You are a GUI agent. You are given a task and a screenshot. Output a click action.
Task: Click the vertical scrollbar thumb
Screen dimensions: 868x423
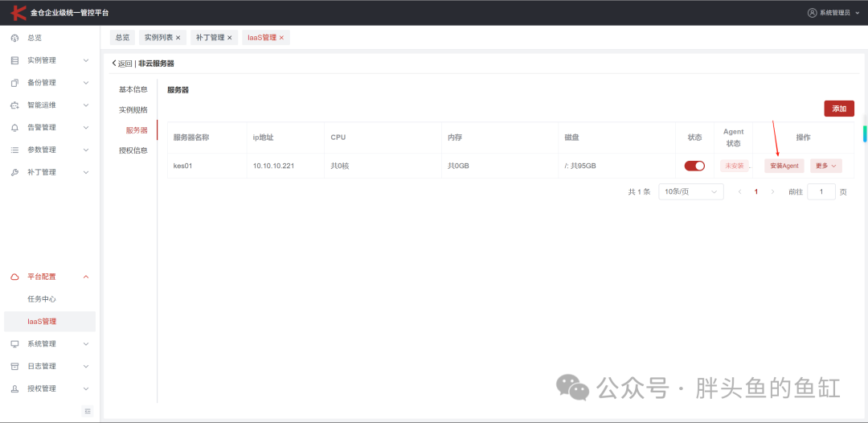point(864,134)
